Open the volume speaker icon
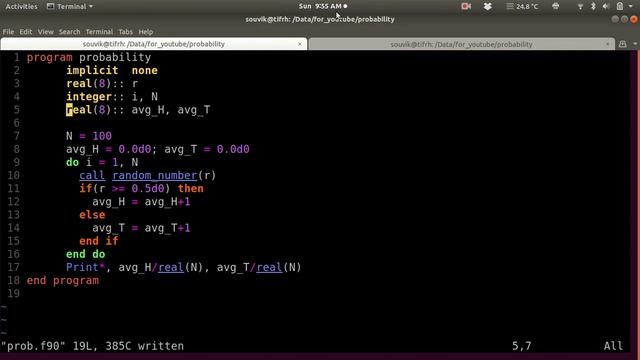 (606, 6)
